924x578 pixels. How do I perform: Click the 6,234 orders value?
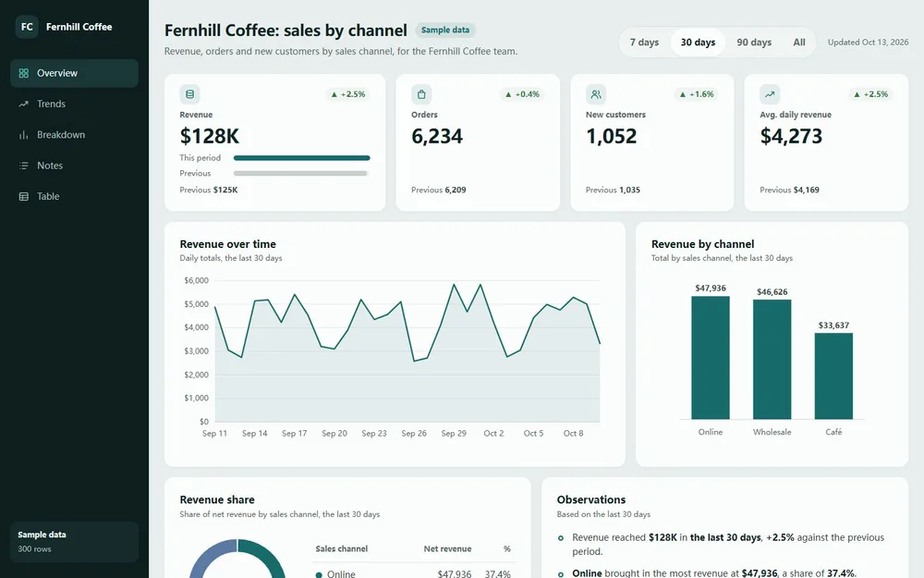(437, 136)
